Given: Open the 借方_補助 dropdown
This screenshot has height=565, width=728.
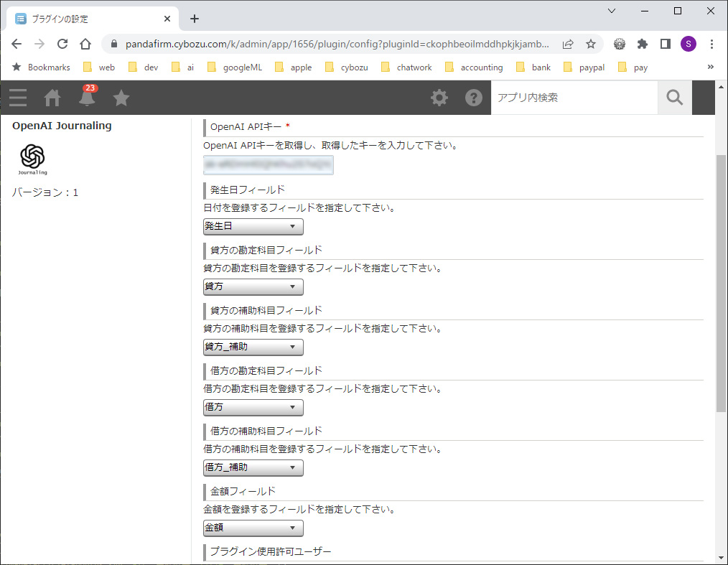Looking at the screenshot, I should pyautogui.click(x=253, y=468).
